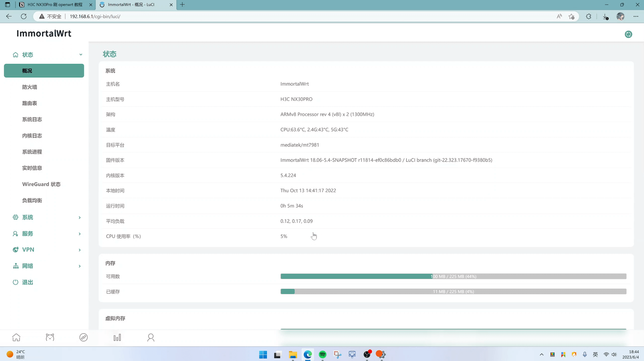Open the 状态 home icon in sidebar
Viewport: 644px width, 361px height.
[x=15, y=54]
